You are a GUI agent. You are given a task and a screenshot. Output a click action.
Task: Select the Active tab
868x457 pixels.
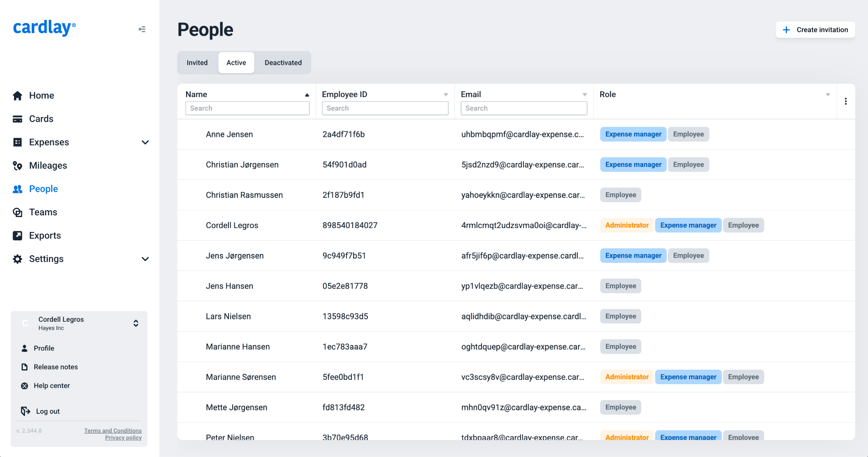(236, 63)
